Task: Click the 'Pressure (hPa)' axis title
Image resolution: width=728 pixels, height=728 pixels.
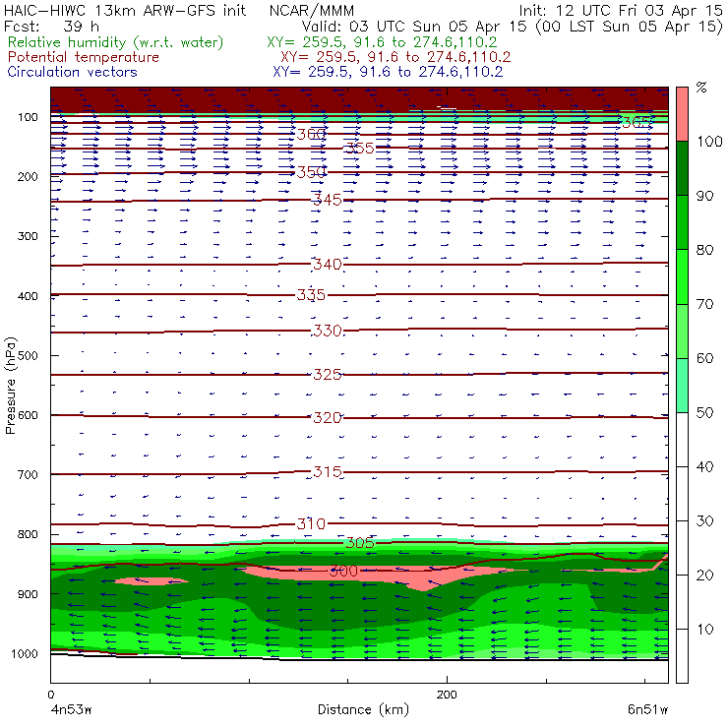Action: click(x=11, y=386)
